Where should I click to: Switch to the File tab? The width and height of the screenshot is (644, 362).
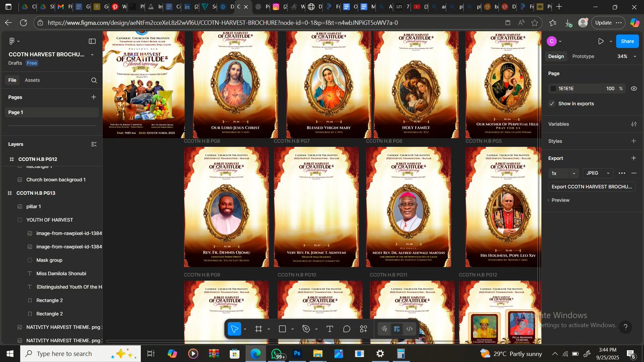pos(12,80)
